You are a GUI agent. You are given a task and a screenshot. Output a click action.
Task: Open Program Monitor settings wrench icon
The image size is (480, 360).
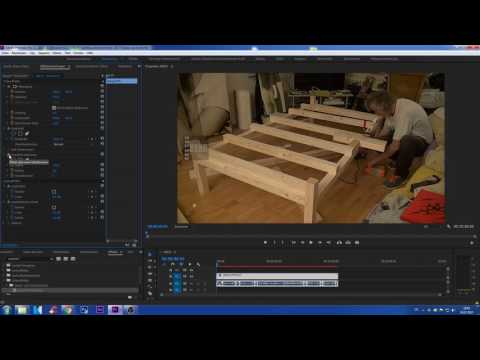coord(448,226)
